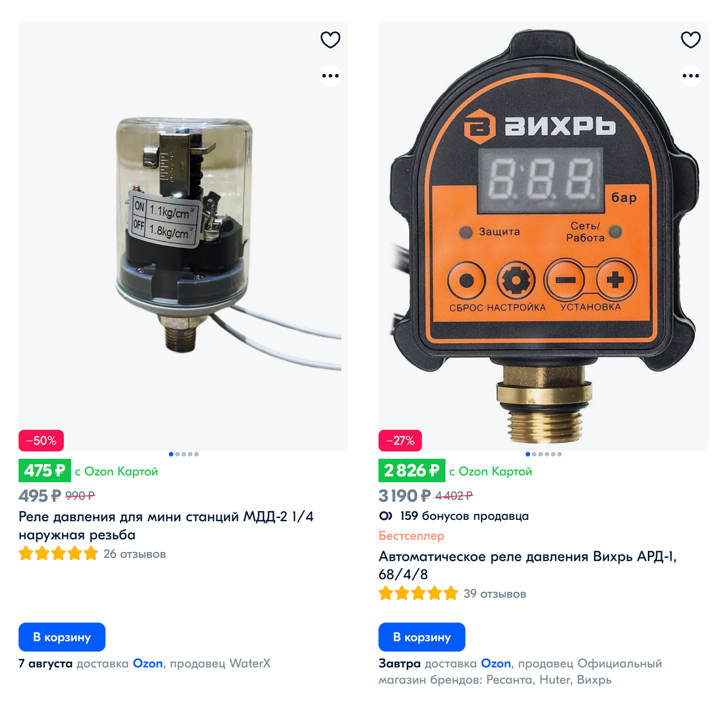Open 26 отзывов reviews link
The height and width of the screenshot is (711, 728).
click(135, 554)
